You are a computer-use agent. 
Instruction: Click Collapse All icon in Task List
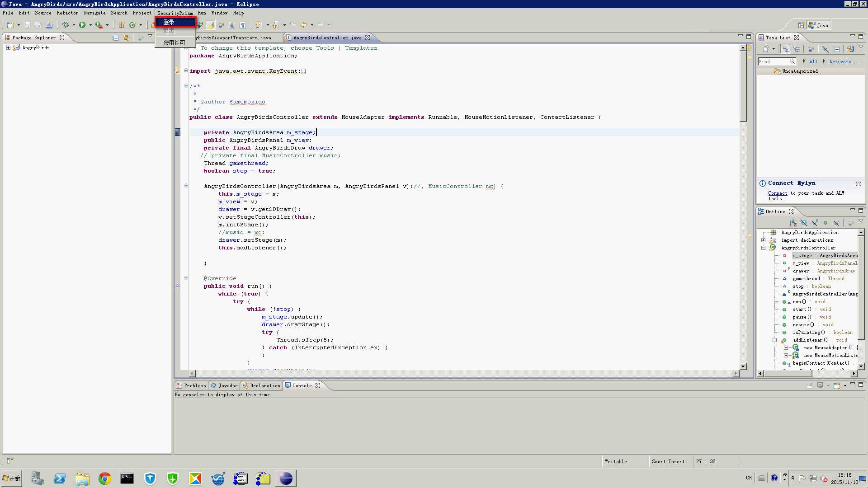837,49
